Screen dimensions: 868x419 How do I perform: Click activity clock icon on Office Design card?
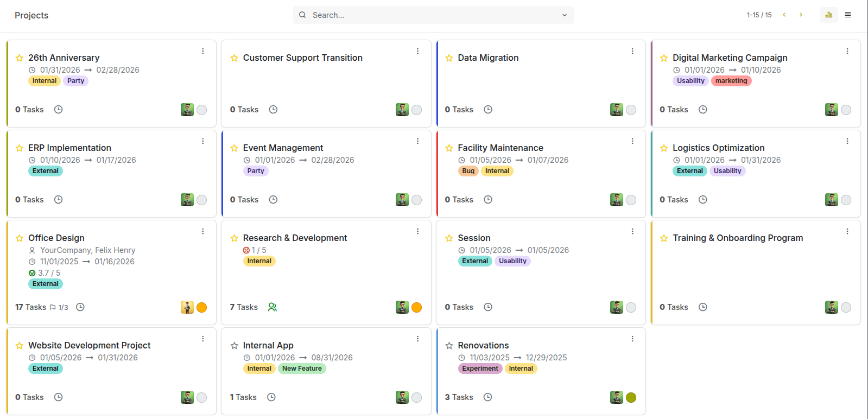pyautogui.click(x=80, y=307)
